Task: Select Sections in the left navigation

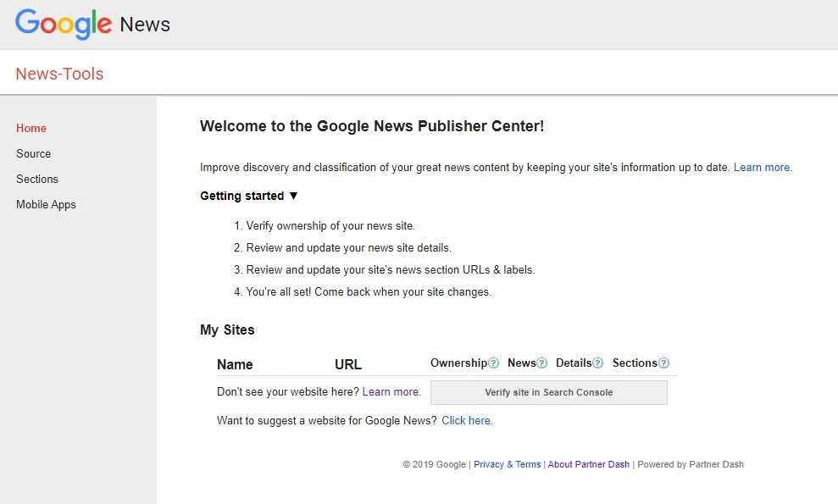Action: tap(37, 180)
